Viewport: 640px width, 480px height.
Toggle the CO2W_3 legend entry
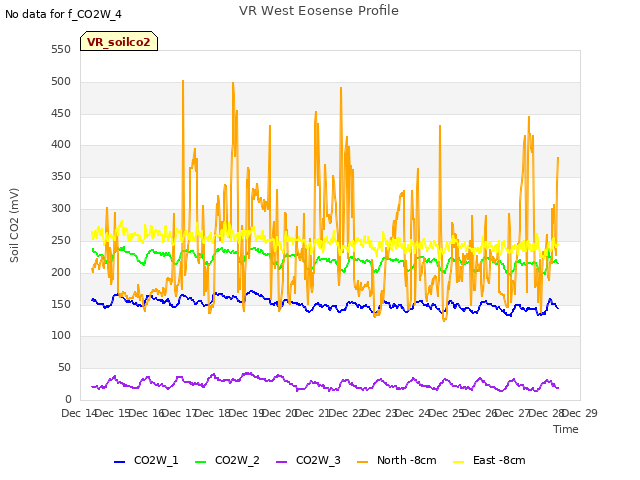click(x=308, y=460)
